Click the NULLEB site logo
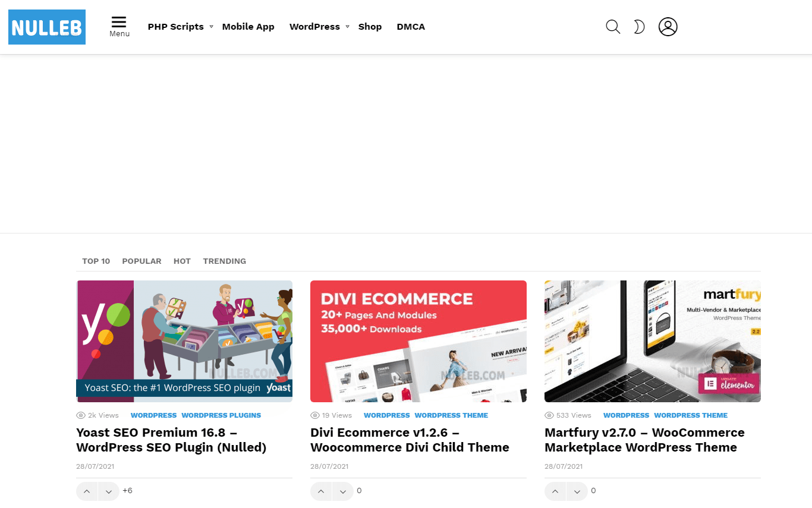812x508 pixels. coord(46,27)
